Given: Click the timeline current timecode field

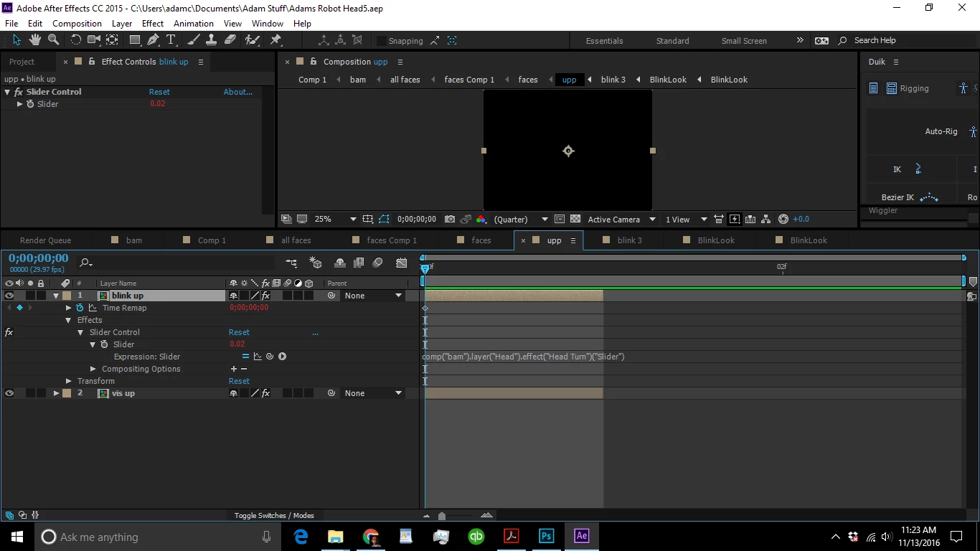Looking at the screenshot, I should [x=39, y=258].
